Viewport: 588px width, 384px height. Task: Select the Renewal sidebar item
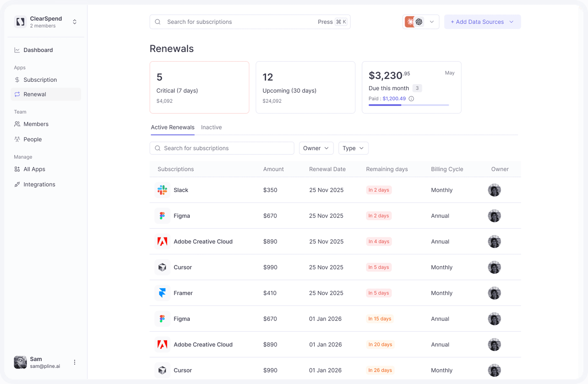click(46, 94)
